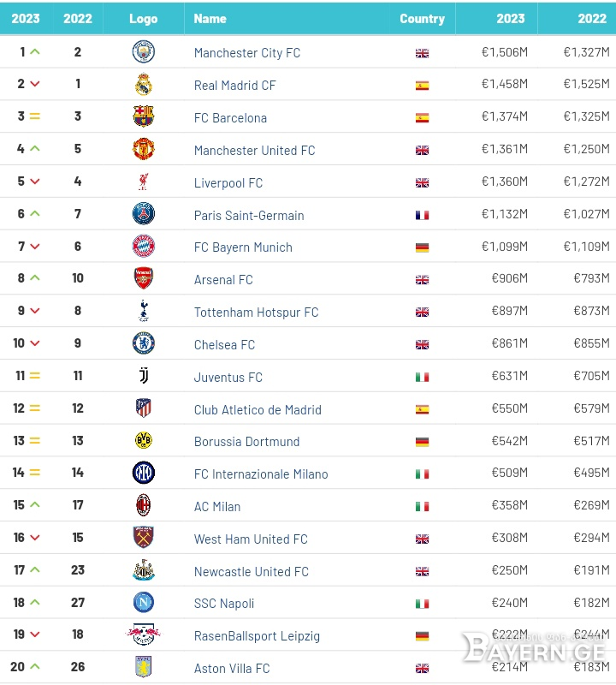Click the red down arrow beside rank 7
Viewport: 616px width, 685px height.
(35, 247)
